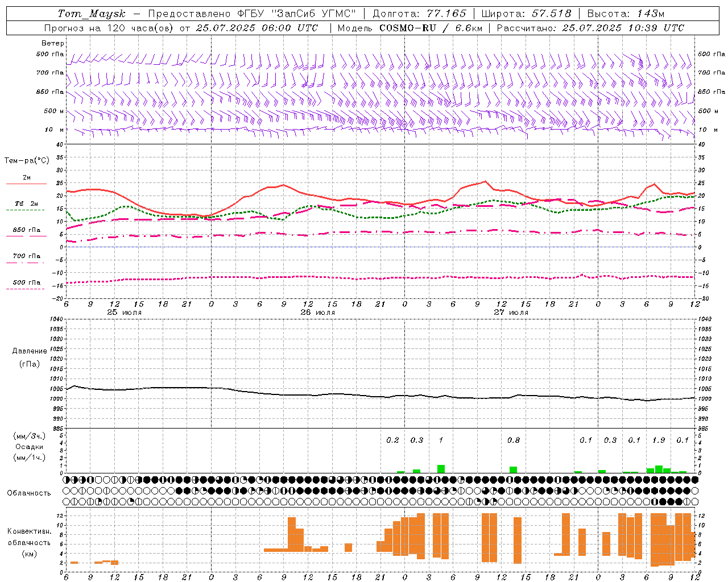The height and width of the screenshot is (582, 728).
Task: Click the 700 гПа temperature legend entry
Action: (26, 256)
